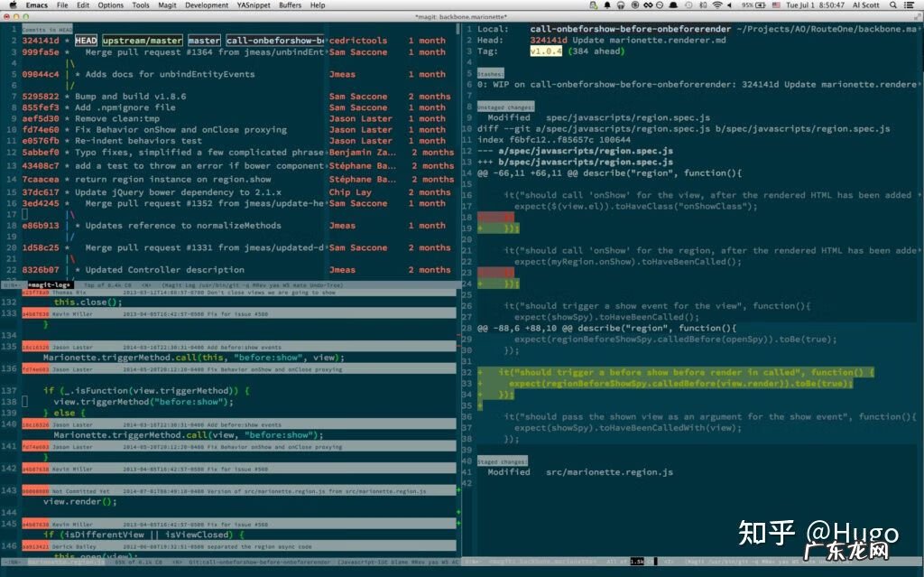Expand the Stashes section header
The width and height of the screenshot is (924, 577).
coord(491,73)
